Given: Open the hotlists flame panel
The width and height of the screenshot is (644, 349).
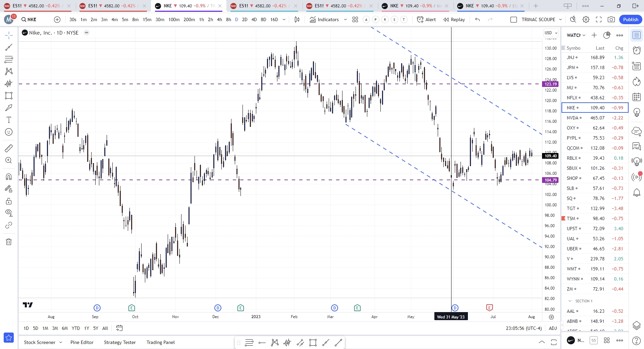Looking at the screenshot, I should coord(637,81).
